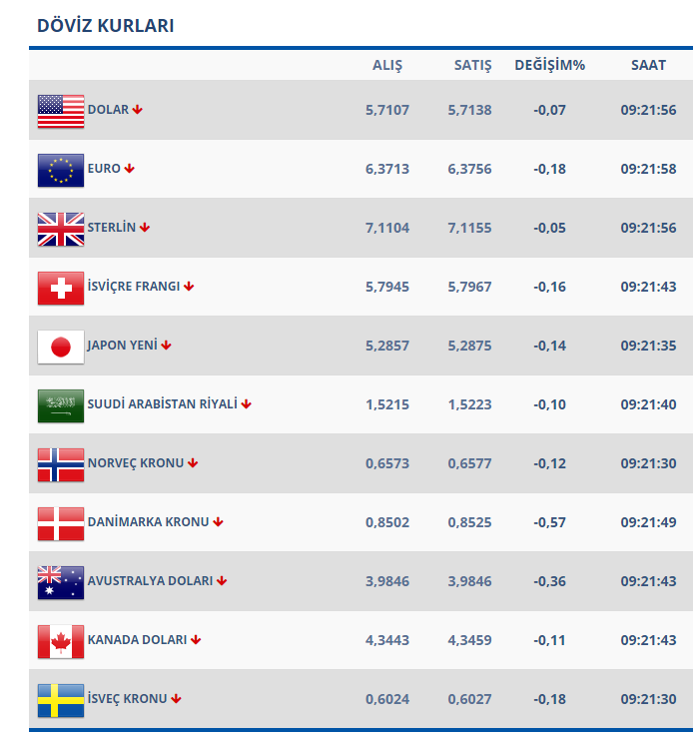This screenshot has width=700, height=732.
Task: Click the SAAT column header
Action: pos(648,65)
